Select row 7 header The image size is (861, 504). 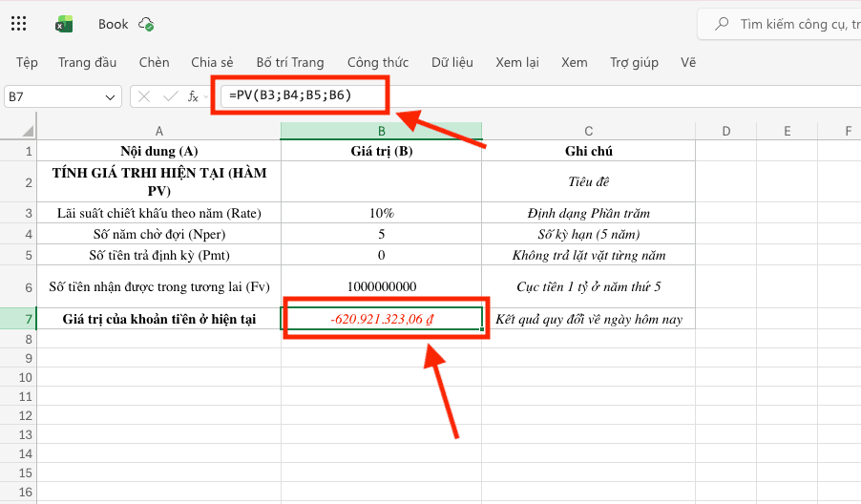click(x=18, y=319)
